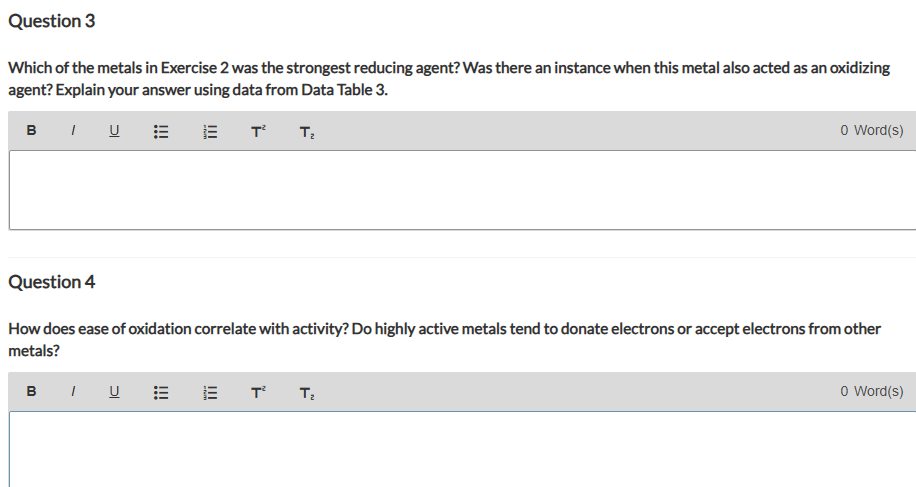Toggle italic in Question 3 toolbar
Screen dimensions: 916x487
tap(72, 130)
